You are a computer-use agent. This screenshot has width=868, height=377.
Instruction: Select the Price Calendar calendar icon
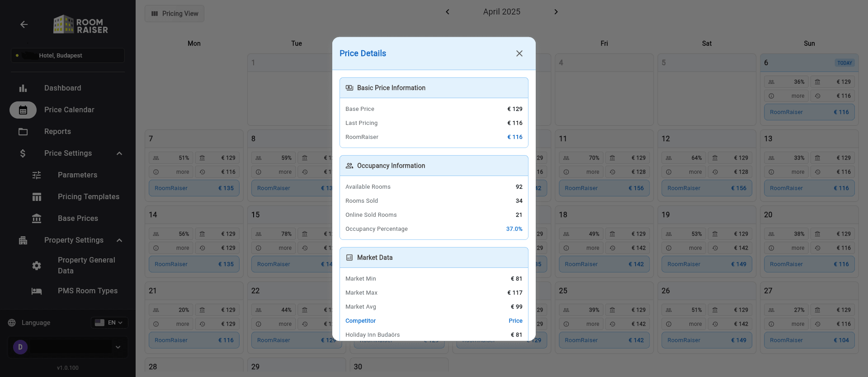[x=23, y=110]
